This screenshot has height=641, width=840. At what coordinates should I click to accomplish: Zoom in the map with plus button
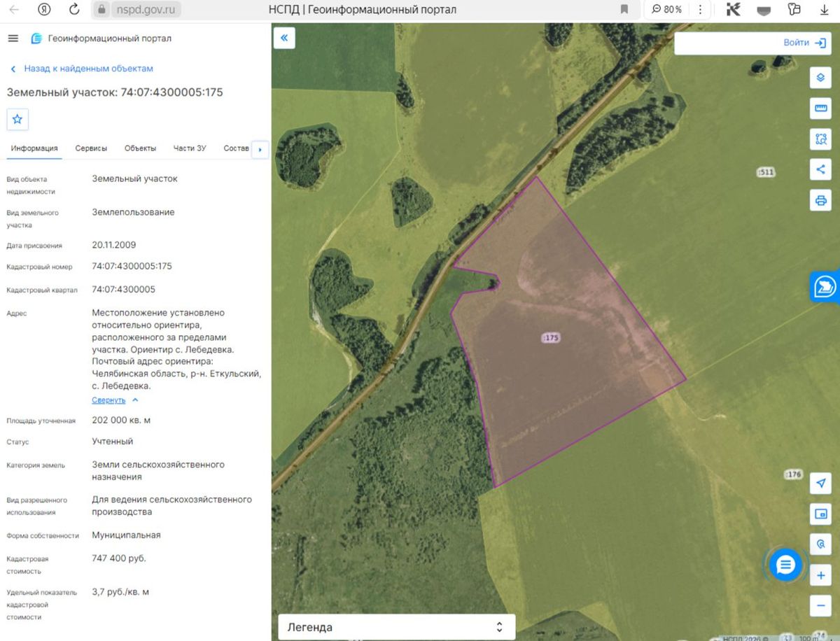click(x=820, y=576)
